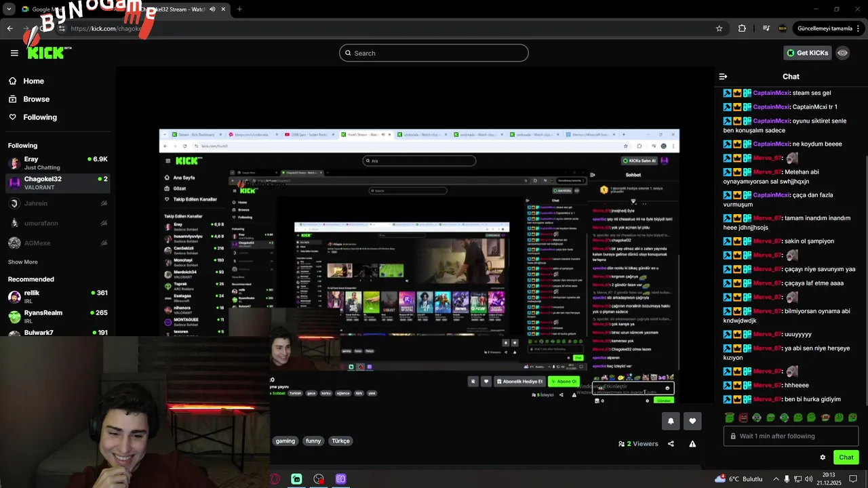Close the Chagokel32 Stream tab

click(x=224, y=9)
